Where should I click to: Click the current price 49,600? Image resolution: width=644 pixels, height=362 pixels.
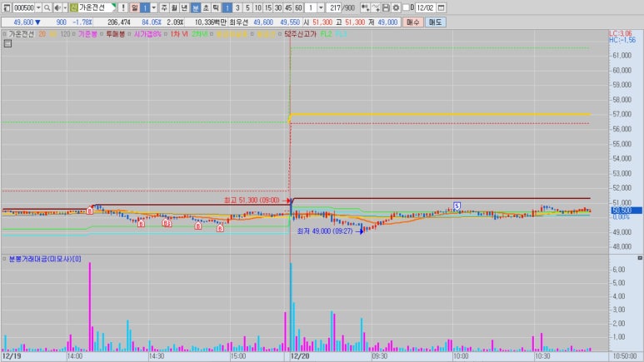click(23, 22)
